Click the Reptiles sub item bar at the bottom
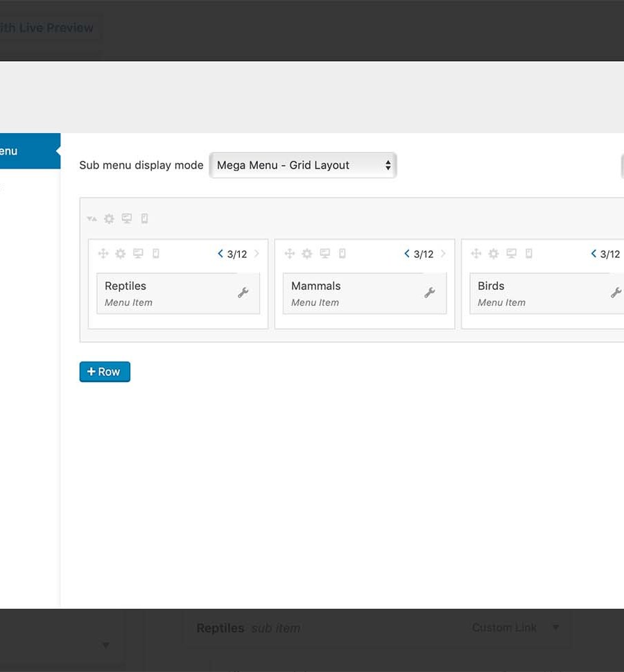 point(312,628)
